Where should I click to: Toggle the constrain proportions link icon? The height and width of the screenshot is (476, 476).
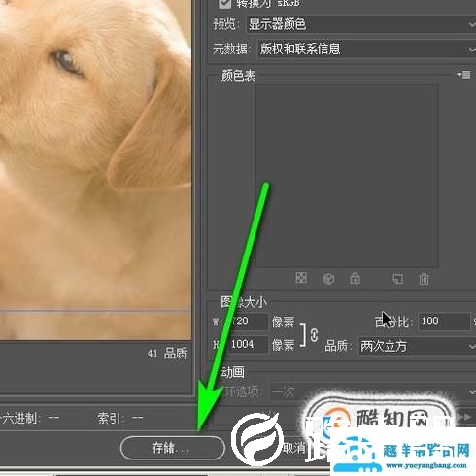(314, 335)
